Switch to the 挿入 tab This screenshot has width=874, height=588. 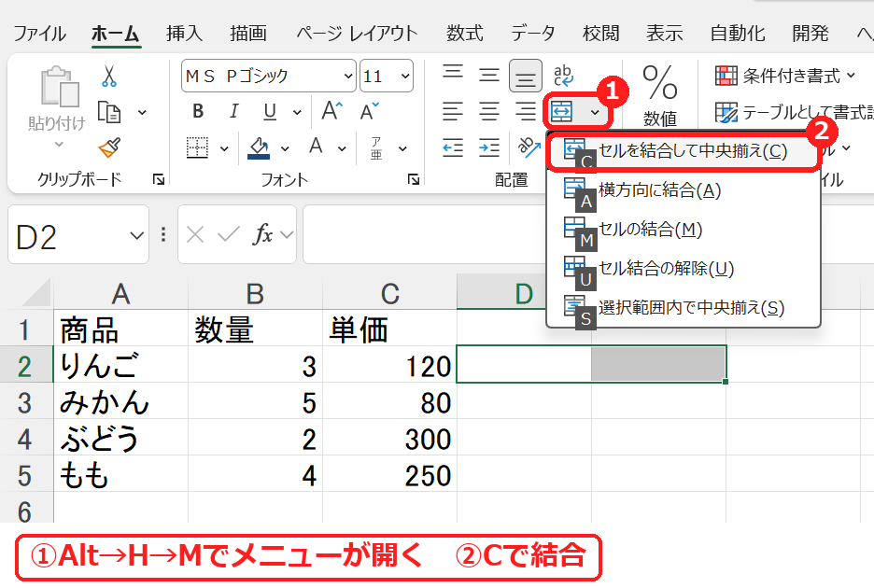click(x=184, y=34)
